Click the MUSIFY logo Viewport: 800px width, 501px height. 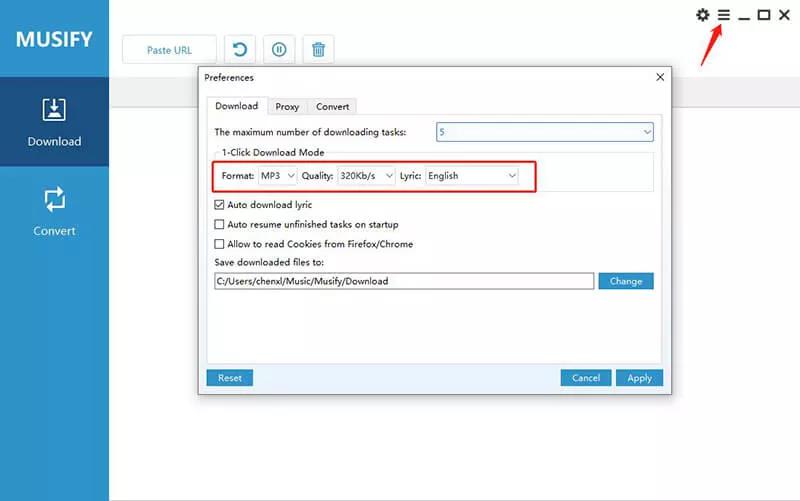54,39
